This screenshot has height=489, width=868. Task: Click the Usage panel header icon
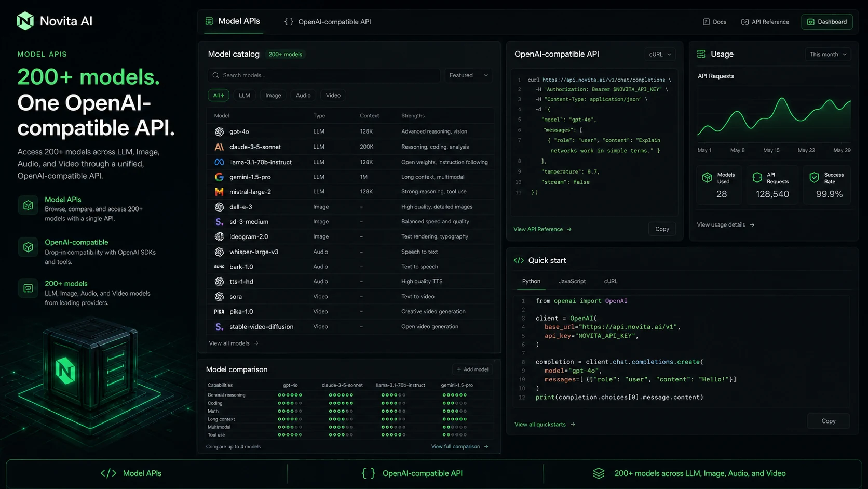click(x=701, y=54)
